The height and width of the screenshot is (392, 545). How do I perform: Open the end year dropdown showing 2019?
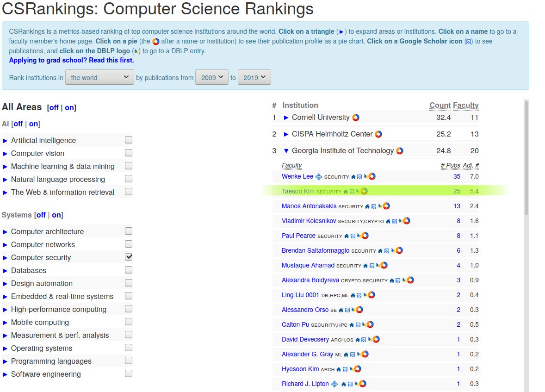(x=254, y=77)
